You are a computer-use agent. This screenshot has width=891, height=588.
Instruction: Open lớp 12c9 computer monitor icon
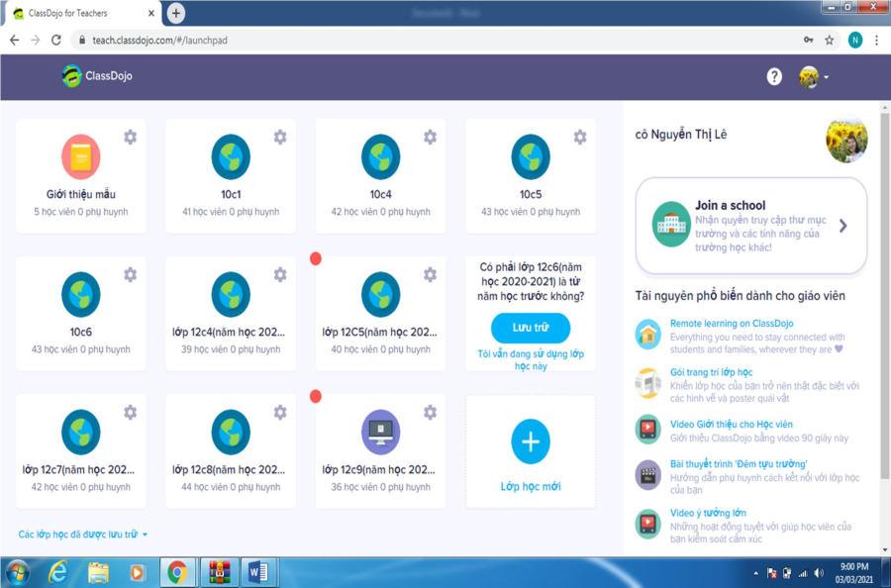(381, 433)
